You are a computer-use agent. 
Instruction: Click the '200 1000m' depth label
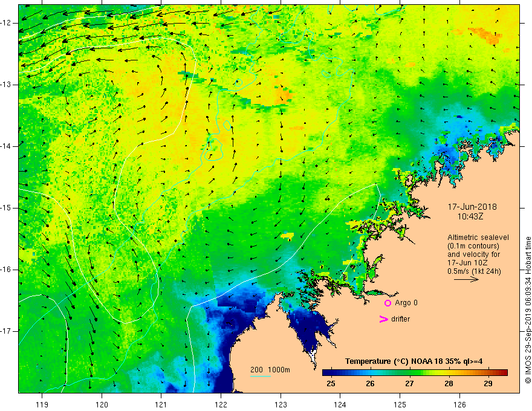270,370
